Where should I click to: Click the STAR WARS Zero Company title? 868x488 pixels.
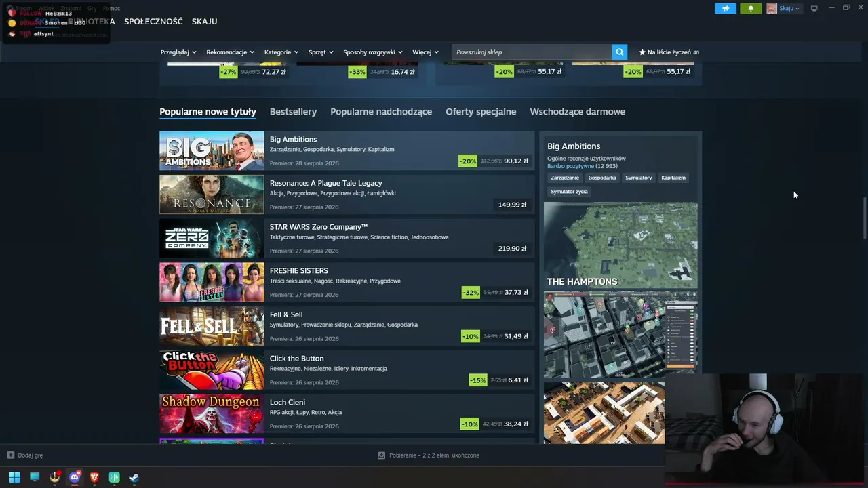[319, 227]
